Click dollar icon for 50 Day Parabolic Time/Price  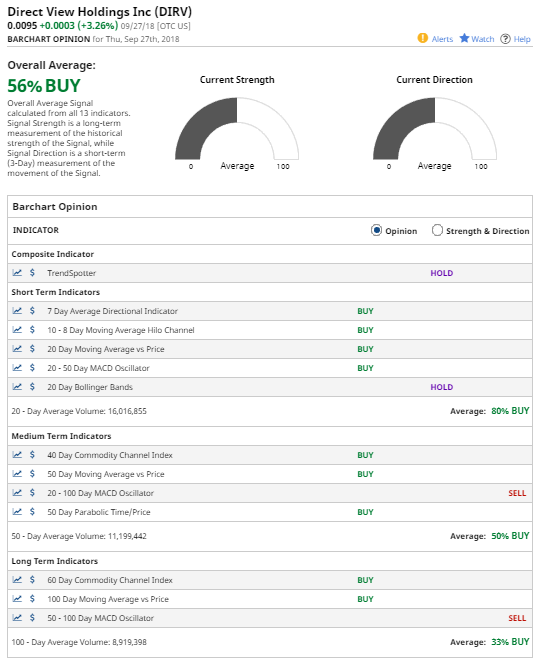tap(32, 512)
